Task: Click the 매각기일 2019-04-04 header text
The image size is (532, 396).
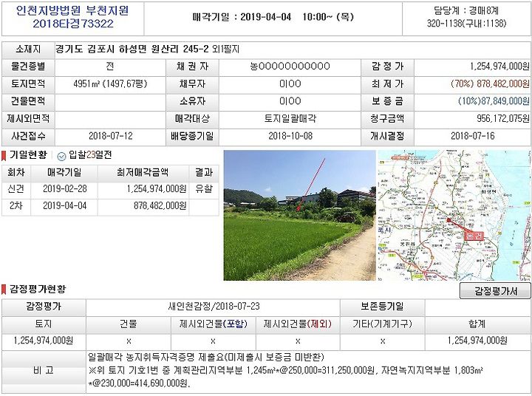Action: (273, 17)
